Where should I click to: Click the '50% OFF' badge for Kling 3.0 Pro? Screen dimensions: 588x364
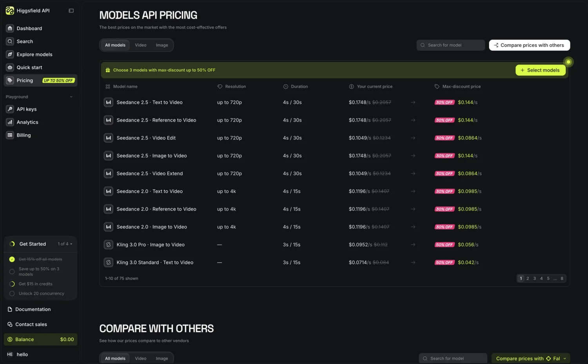click(x=445, y=245)
